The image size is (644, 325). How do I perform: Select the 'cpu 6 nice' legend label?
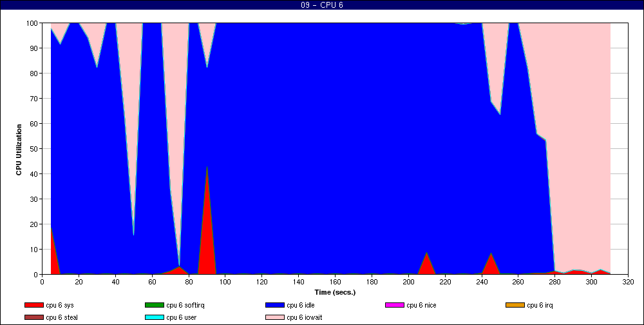click(421, 305)
